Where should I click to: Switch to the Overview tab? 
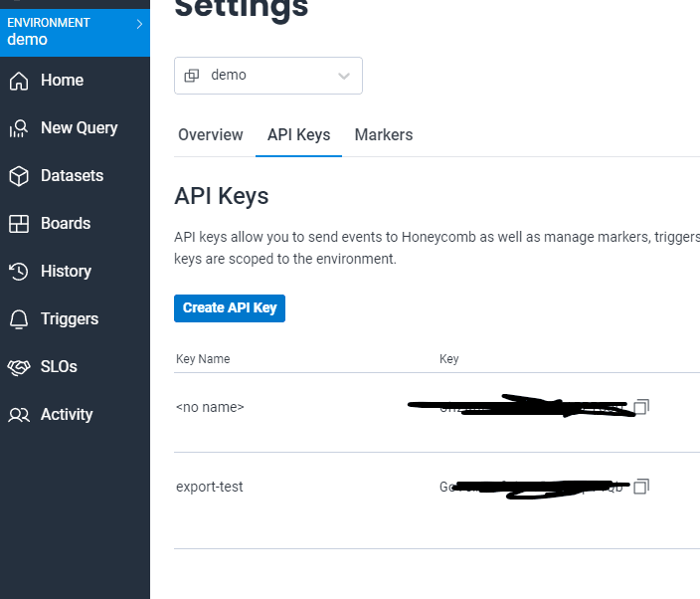(x=210, y=135)
